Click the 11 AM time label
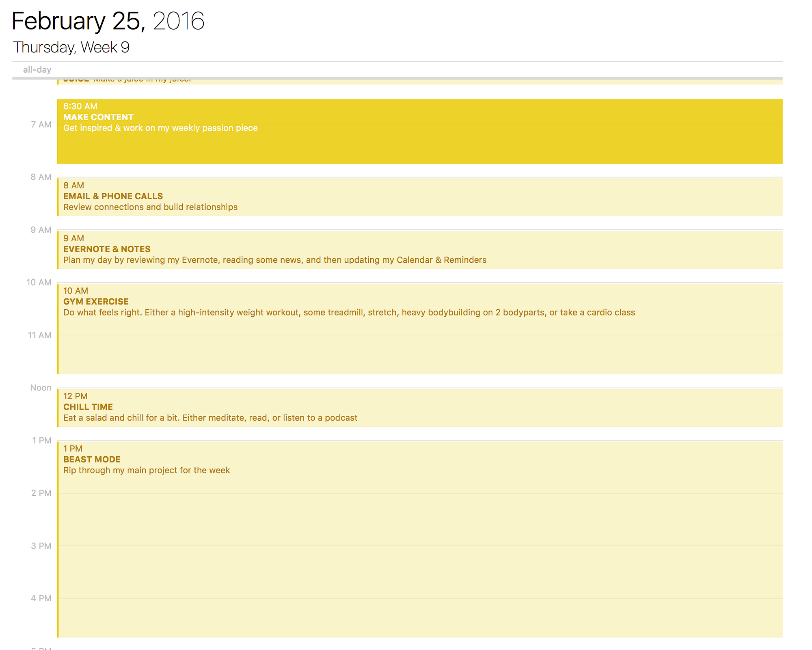This screenshot has width=812, height=650. (x=39, y=335)
